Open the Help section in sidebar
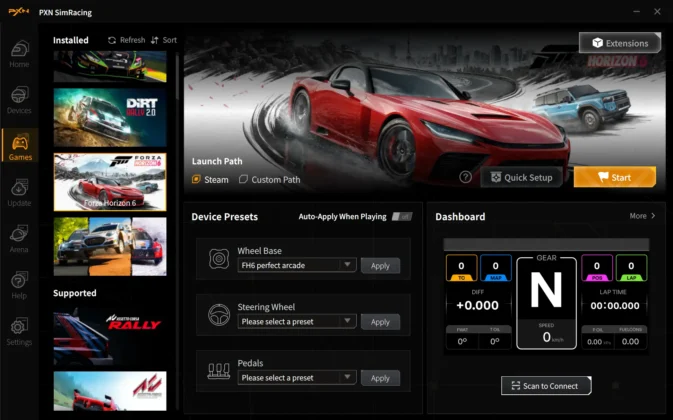Image resolution: width=673 pixels, height=420 pixels. click(19, 285)
